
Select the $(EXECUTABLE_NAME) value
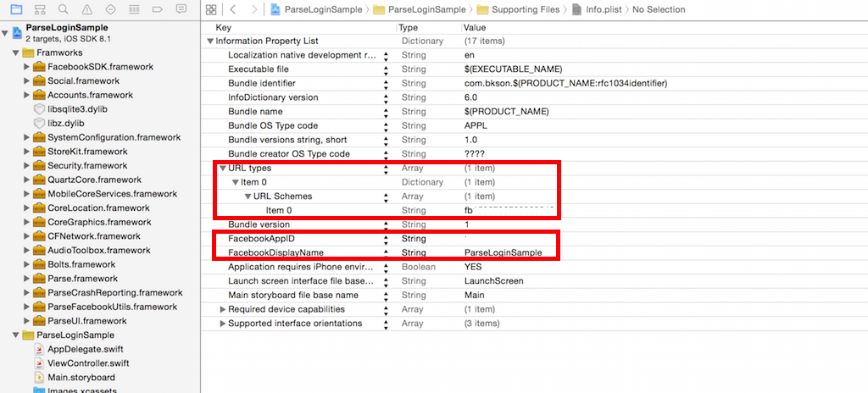click(513, 69)
